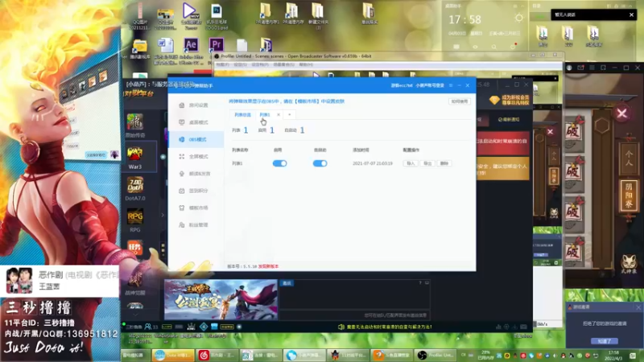The image size is (644, 362).
Task: Select DotA7.0 in the game platform sidebar
Action: 135,189
